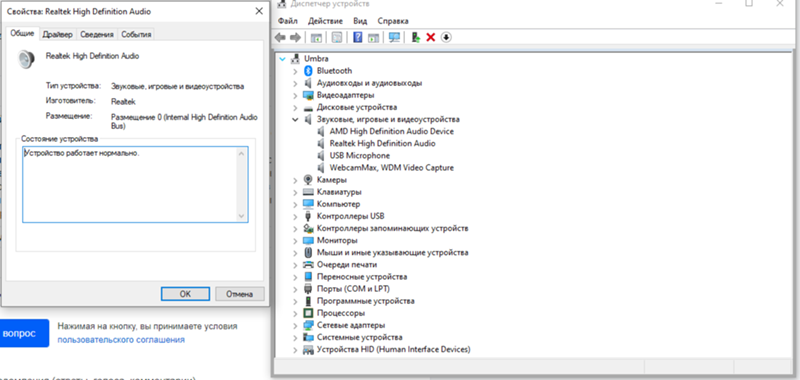Select the Мониторы display icon
Screen dimensions: 800x380
(x=308, y=241)
